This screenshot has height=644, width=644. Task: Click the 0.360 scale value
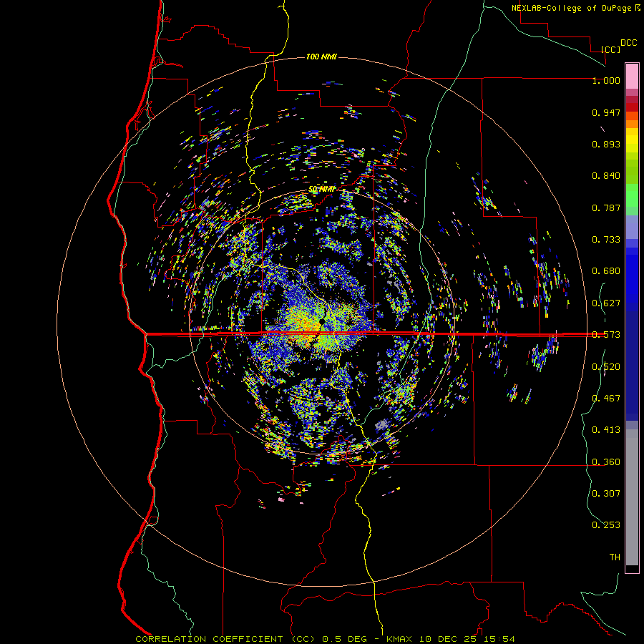click(606, 462)
